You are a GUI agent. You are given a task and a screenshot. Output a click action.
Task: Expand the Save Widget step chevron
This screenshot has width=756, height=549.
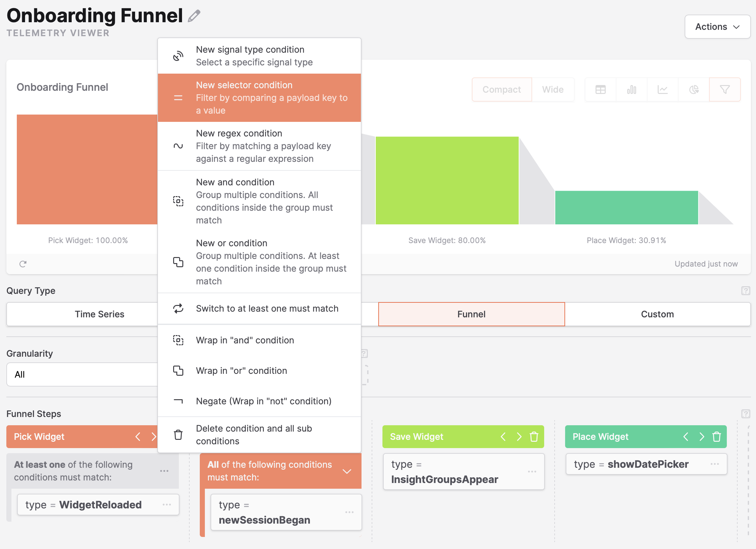(x=519, y=436)
